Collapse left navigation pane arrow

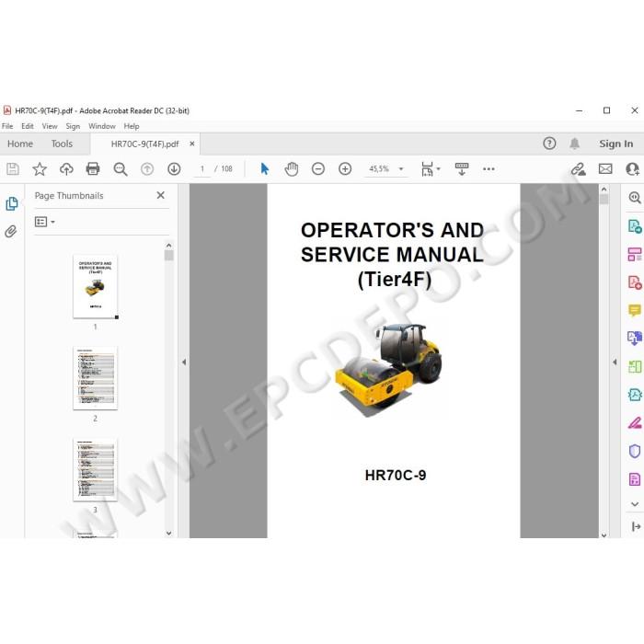[184, 362]
